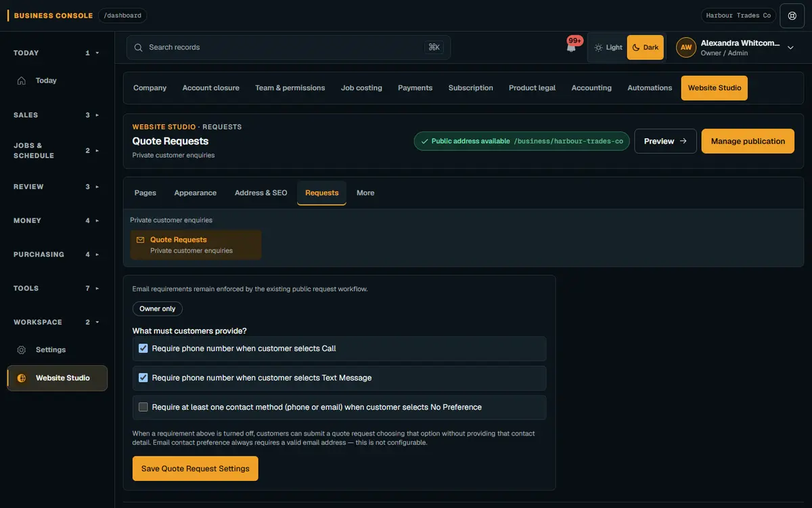Open the Address & SEO sub-tab
The image size is (812, 508).
261,193
